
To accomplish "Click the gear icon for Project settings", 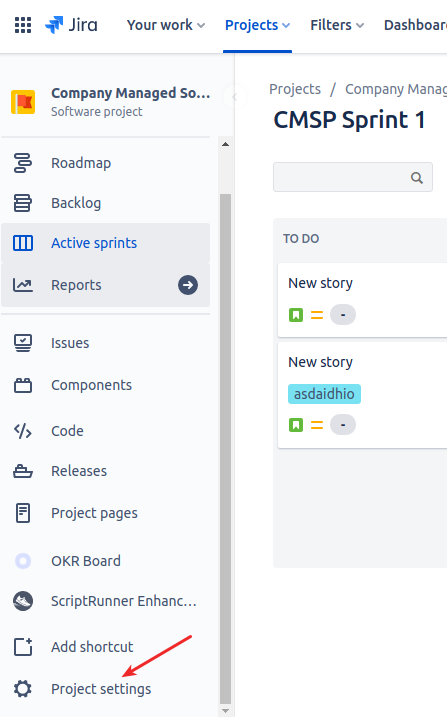I will (23, 689).
